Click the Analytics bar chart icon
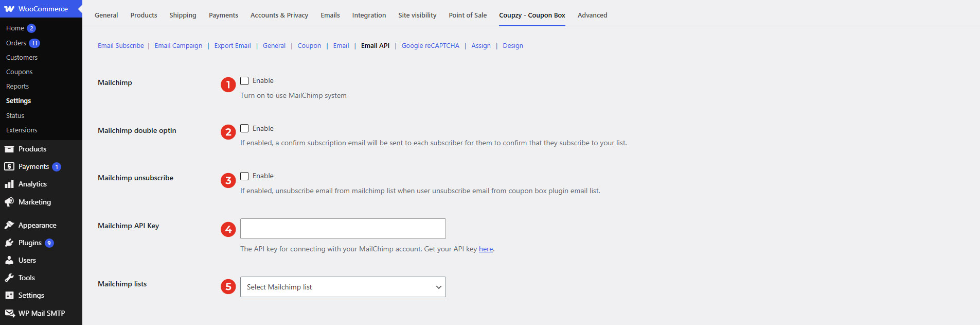 click(x=9, y=184)
